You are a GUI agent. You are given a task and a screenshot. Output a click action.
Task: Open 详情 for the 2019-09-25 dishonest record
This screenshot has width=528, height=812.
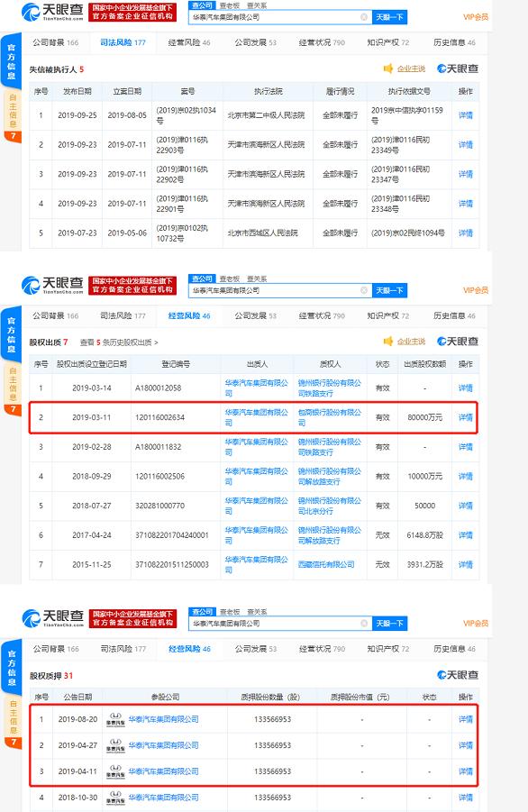click(x=466, y=115)
